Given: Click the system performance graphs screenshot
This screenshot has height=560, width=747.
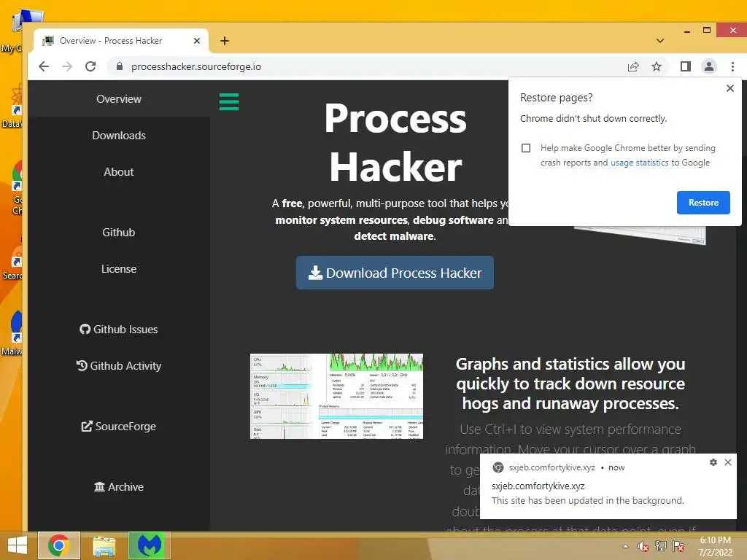Looking at the screenshot, I should [x=336, y=396].
